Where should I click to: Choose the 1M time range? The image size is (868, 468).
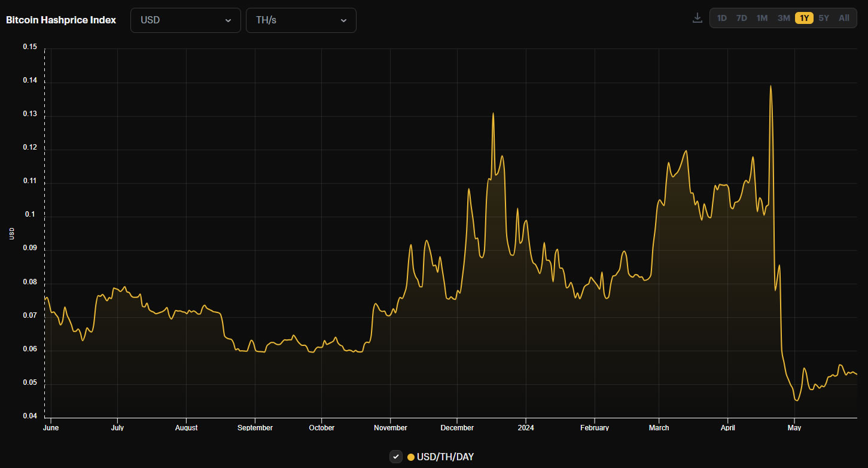tap(762, 18)
